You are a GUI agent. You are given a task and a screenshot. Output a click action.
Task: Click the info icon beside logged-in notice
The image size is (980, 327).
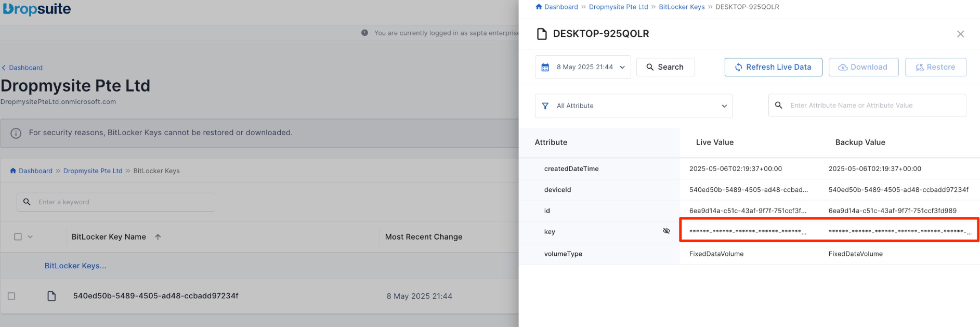(x=364, y=33)
